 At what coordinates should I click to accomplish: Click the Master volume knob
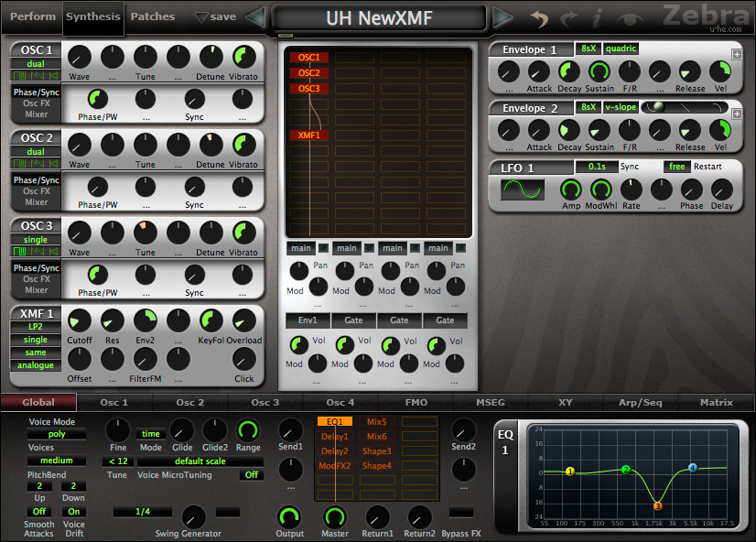(335, 516)
